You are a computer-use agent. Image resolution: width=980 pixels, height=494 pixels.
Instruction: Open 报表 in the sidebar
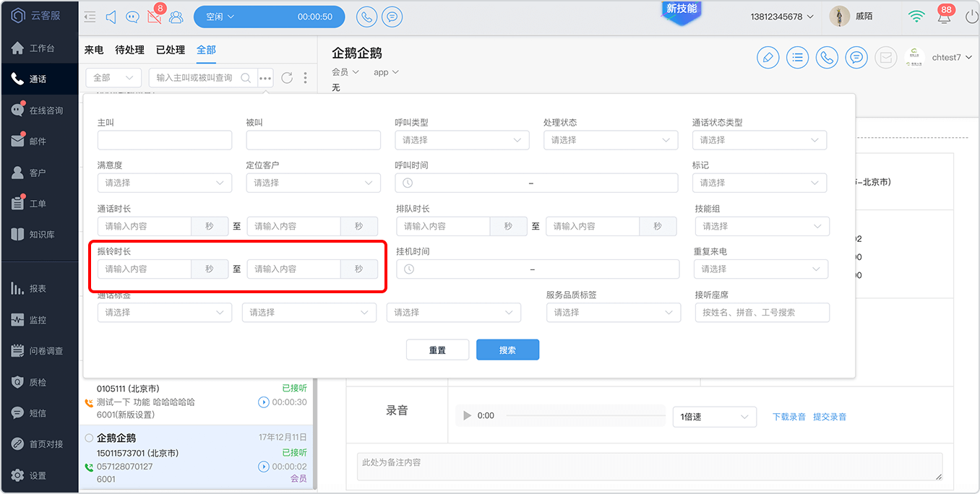pyautogui.click(x=39, y=288)
